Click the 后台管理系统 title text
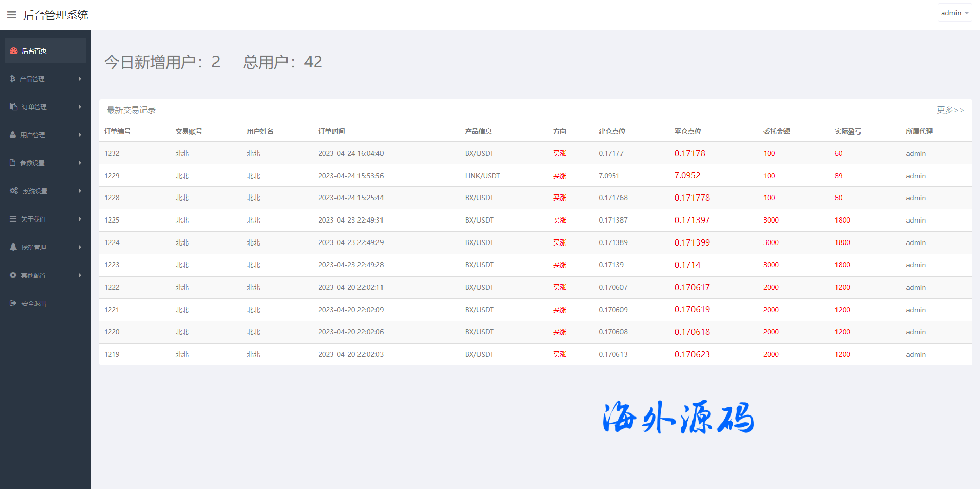 (x=56, y=15)
